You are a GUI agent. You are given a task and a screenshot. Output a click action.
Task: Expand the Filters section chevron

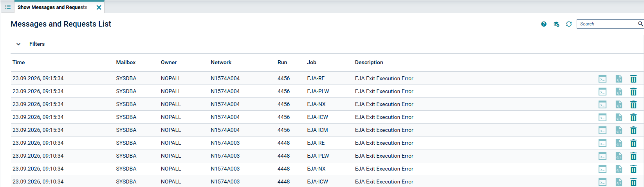pyautogui.click(x=18, y=44)
